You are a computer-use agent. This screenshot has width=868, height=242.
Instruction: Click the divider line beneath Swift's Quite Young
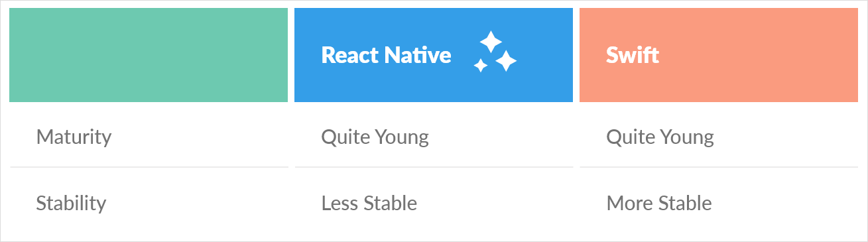[719, 167]
